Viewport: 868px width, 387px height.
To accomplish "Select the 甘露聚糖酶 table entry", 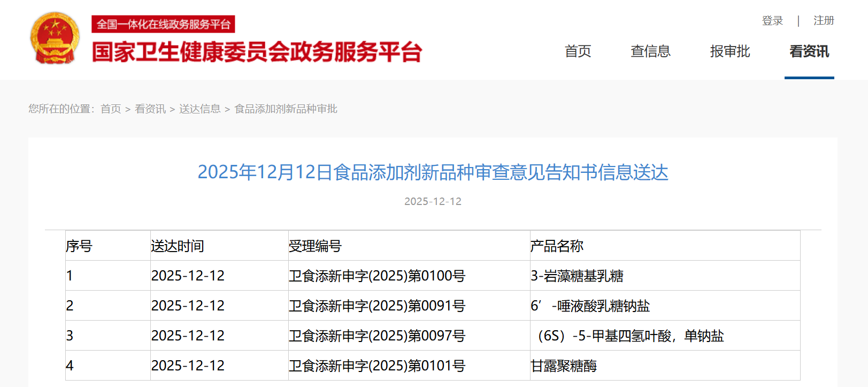I will (x=564, y=366).
